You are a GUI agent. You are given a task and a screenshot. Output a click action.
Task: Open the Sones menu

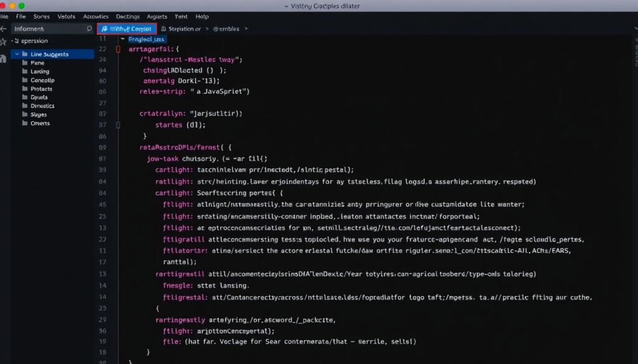[42, 17]
